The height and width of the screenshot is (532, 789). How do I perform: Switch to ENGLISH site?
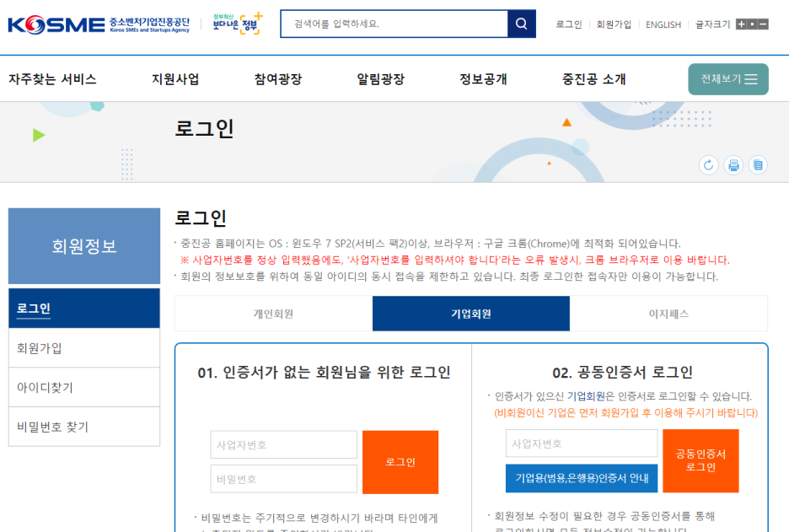(663, 24)
